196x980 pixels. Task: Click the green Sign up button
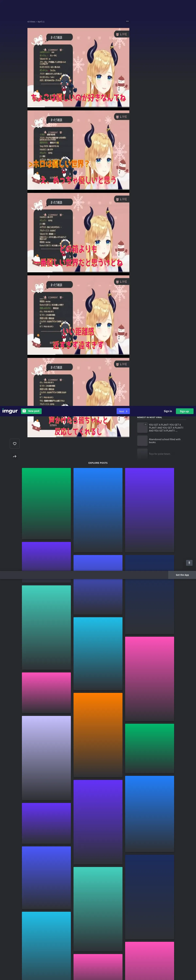[185, 411]
